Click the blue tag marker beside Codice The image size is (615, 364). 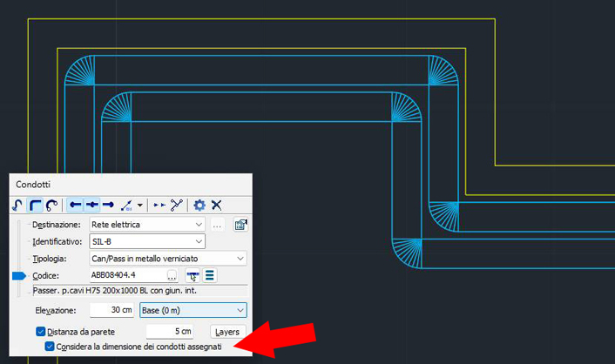(x=19, y=276)
